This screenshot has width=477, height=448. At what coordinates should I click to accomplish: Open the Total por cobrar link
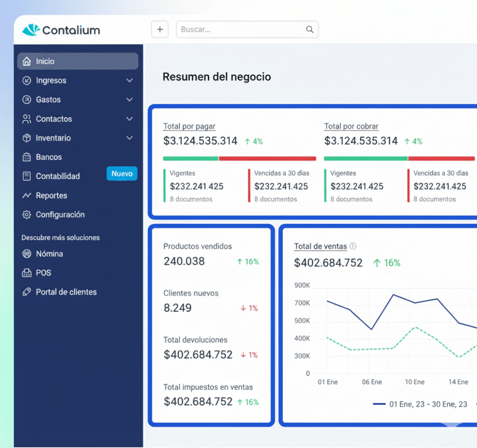click(351, 126)
